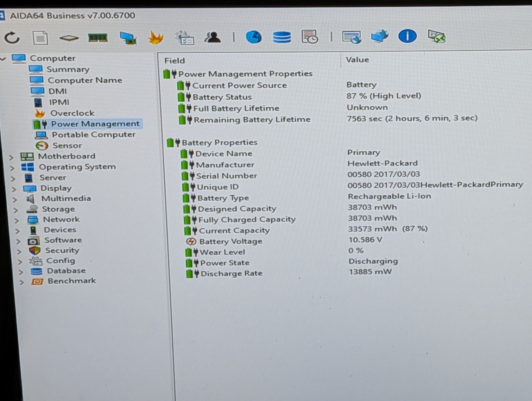Click the blue pie chart toolbar icon
The width and height of the screenshot is (532, 401).
[x=254, y=37]
